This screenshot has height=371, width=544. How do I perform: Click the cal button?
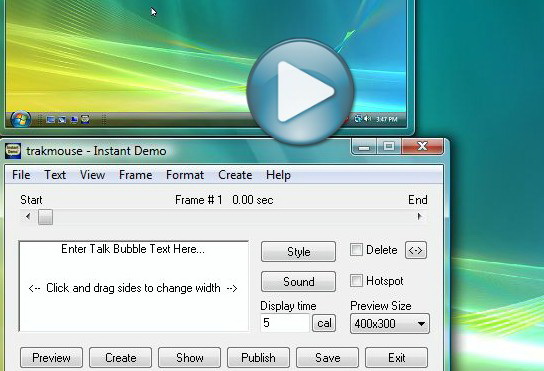point(324,323)
